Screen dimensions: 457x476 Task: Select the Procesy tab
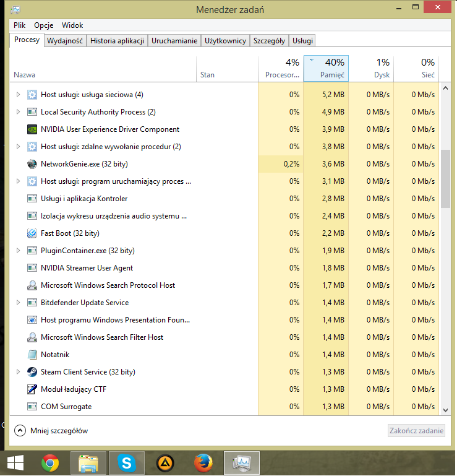[27, 40]
